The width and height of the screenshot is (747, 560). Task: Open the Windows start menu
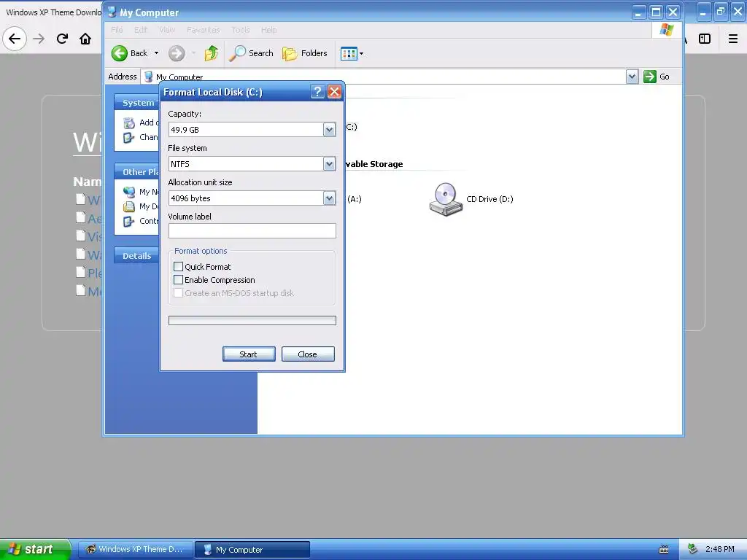[x=35, y=550]
